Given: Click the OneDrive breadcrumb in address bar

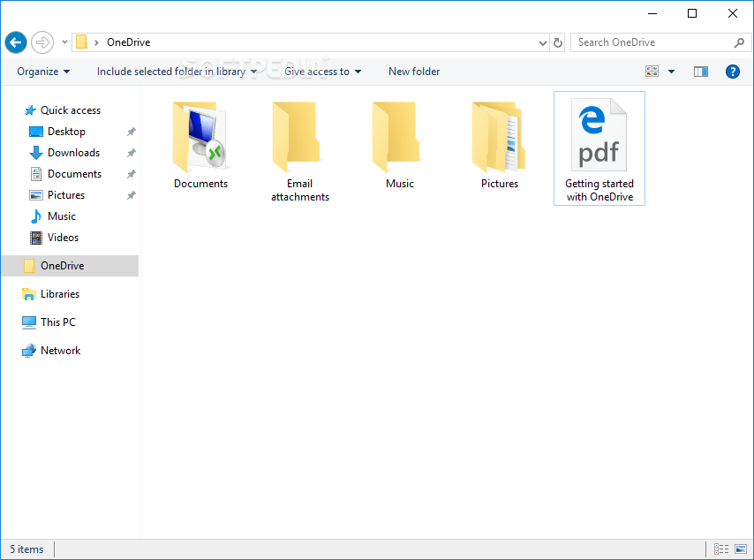Looking at the screenshot, I should click(128, 42).
